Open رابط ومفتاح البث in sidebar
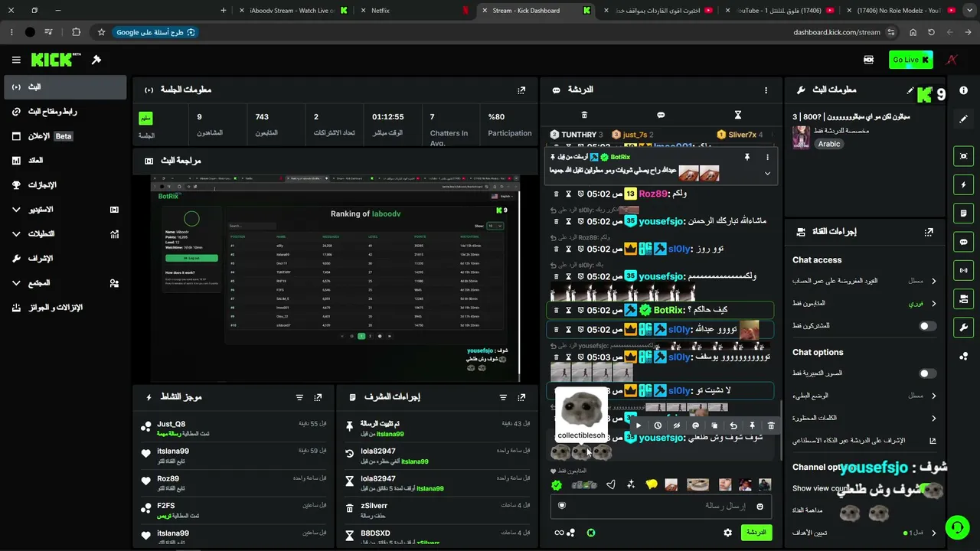The image size is (980, 551). tap(65, 112)
